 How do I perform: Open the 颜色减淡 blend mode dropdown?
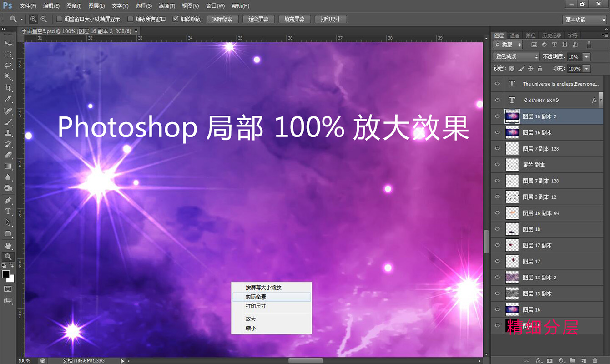click(516, 56)
